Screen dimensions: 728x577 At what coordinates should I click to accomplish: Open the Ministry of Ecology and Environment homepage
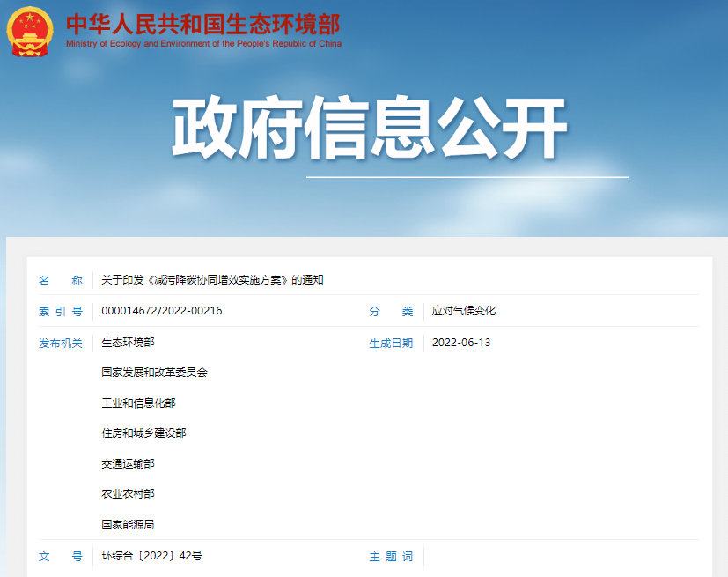tap(205, 26)
